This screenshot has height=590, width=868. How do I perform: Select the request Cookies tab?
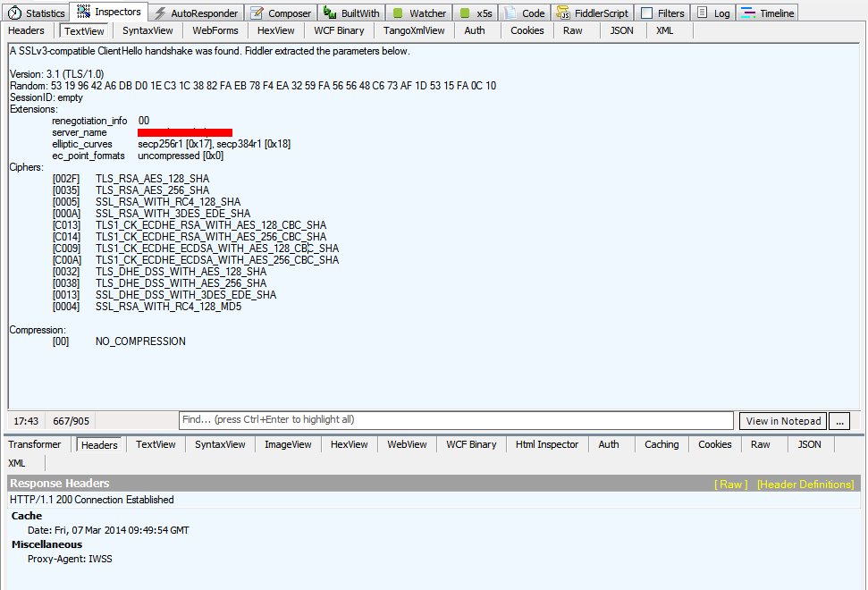(527, 30)
